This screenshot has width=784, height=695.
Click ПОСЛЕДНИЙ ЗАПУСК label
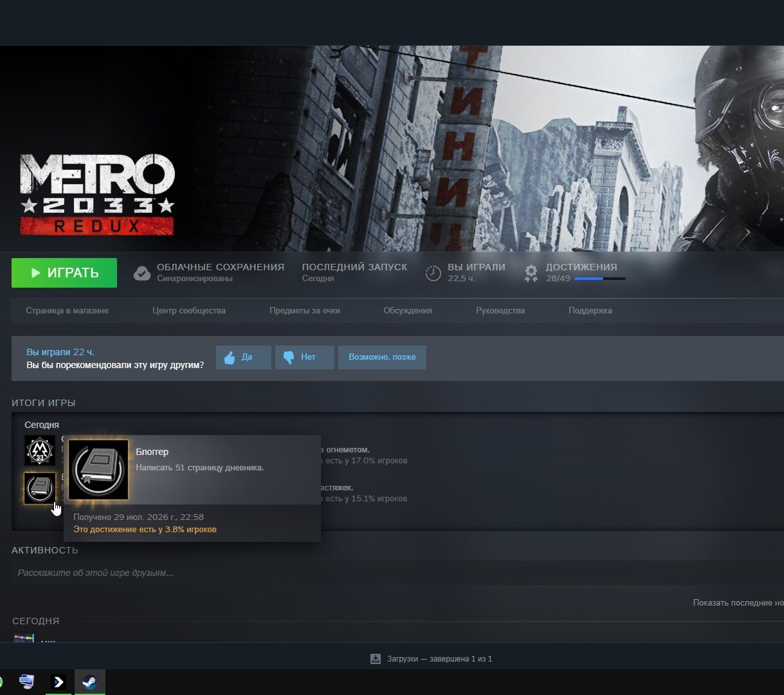pyautogui.click(x=354, y=267)
